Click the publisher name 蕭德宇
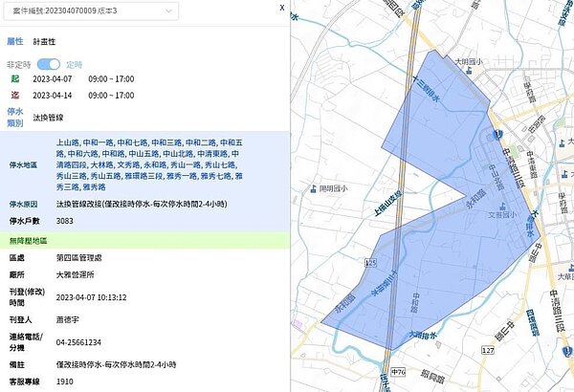 (67, 320)
